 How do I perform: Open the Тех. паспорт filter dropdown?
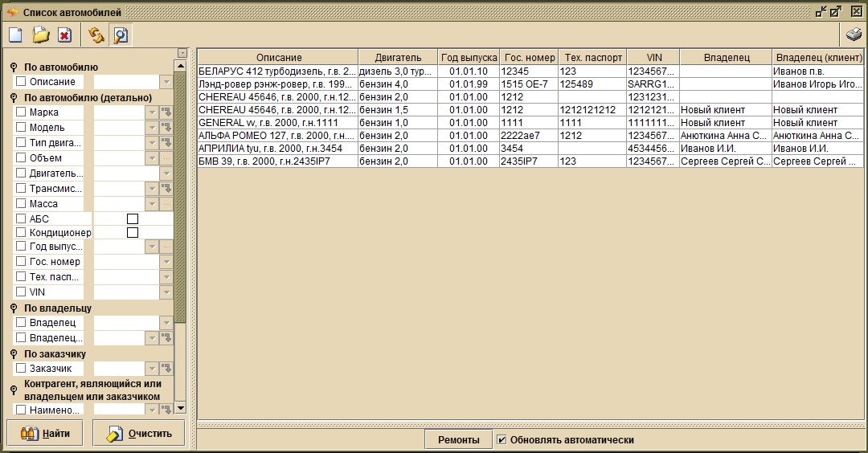click(x=166, y=277)
